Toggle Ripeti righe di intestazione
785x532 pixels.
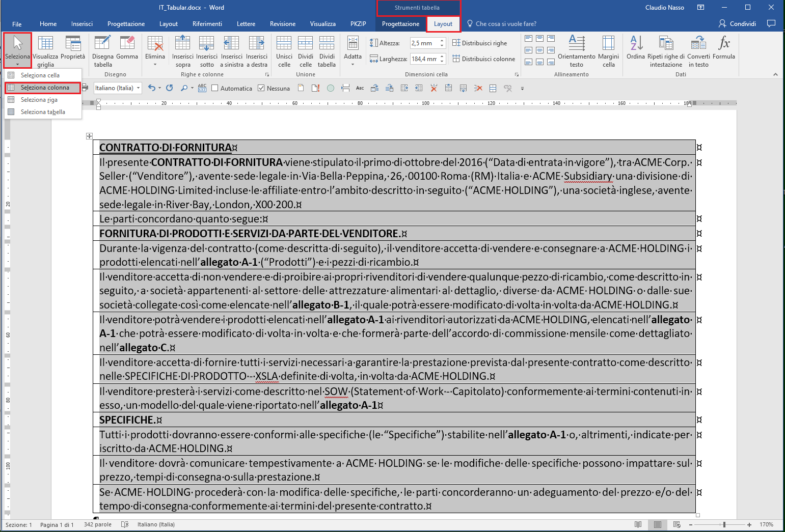(x=666, y=50)
